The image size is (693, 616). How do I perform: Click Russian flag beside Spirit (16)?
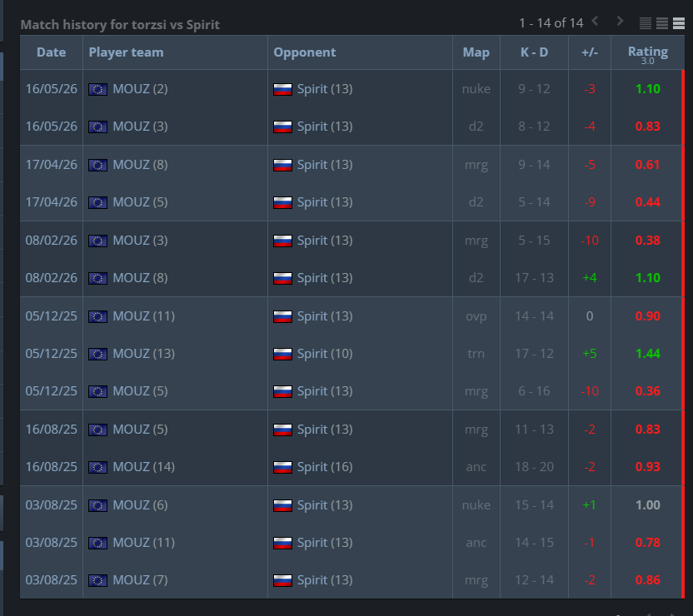tap(282, 468)
